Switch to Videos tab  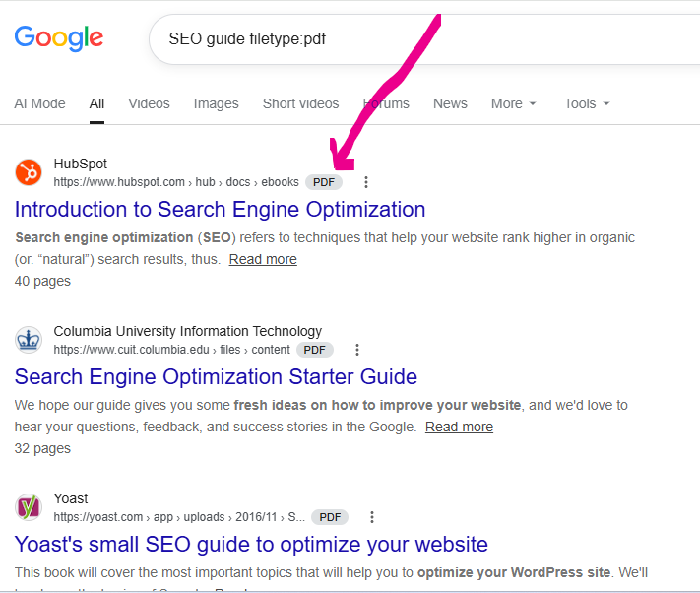tap(149, 103)
